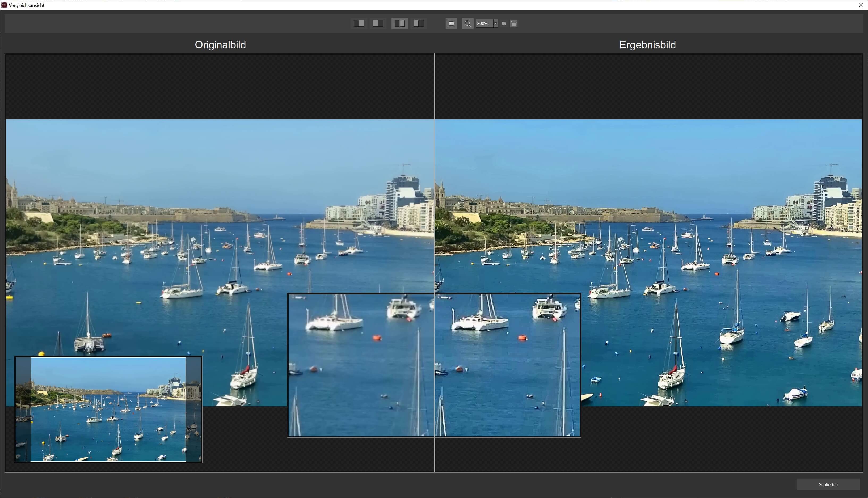Image resolution: width=868 pixels, height=498 pixels.
Task: Click the fit-image-to-window icon
Action: click(451, 23)
